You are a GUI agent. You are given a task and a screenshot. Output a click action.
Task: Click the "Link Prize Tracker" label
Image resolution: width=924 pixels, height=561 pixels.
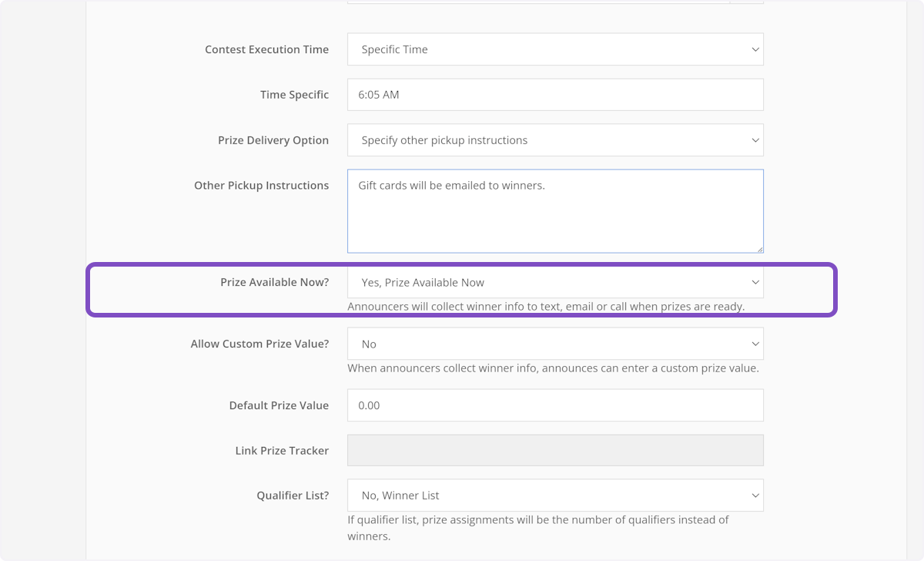(282, 451)
